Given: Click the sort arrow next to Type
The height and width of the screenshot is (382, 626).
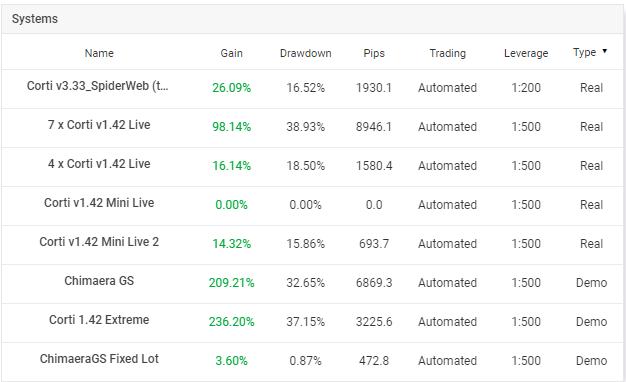Looking at the screenshot, I should click(604, 51).
